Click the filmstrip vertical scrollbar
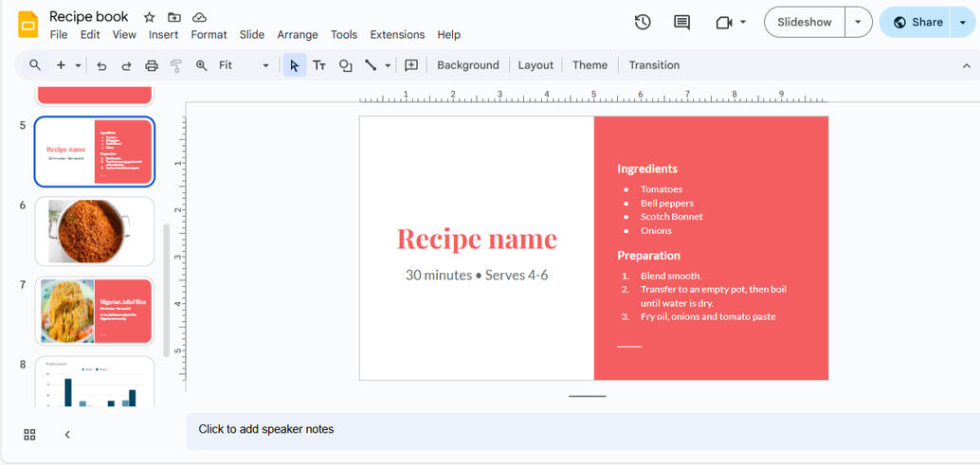The height and width of the screenshot is (465, 980). click(x=166, y=290)
